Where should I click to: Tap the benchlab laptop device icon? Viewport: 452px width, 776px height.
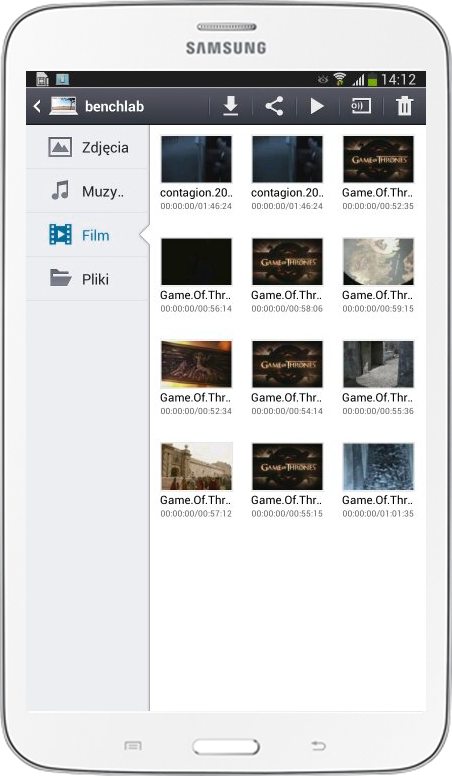[x=63, y=106]
